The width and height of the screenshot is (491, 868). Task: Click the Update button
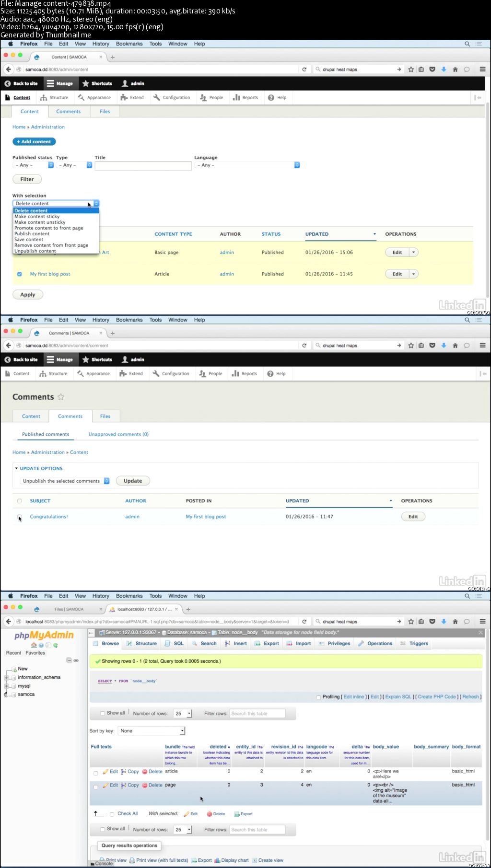point(133,481)
